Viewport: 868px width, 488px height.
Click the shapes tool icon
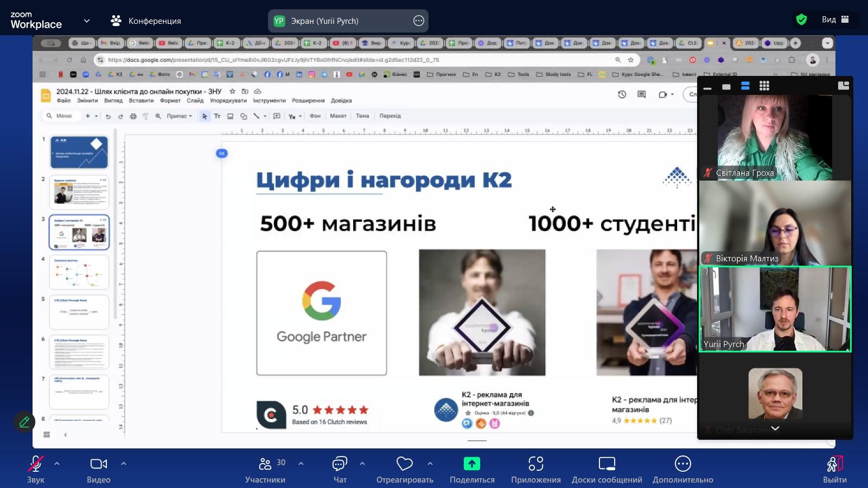(x=244, y=116)
